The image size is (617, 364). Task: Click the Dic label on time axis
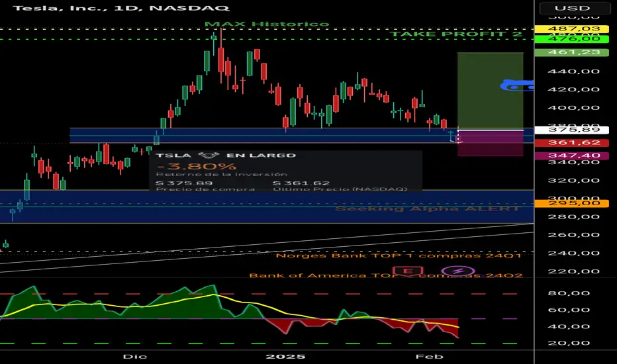coord(135,357)
